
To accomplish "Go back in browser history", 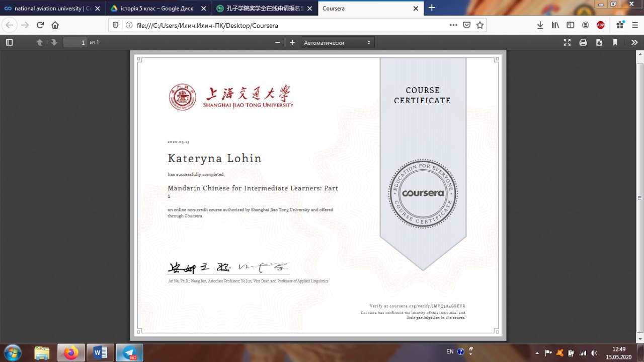I will click(x=10, y=25).
